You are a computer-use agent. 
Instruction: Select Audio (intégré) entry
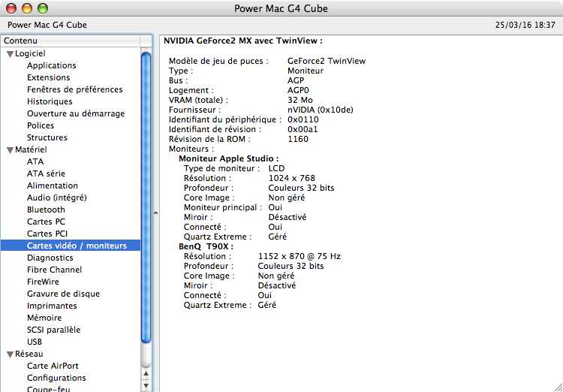57,198
